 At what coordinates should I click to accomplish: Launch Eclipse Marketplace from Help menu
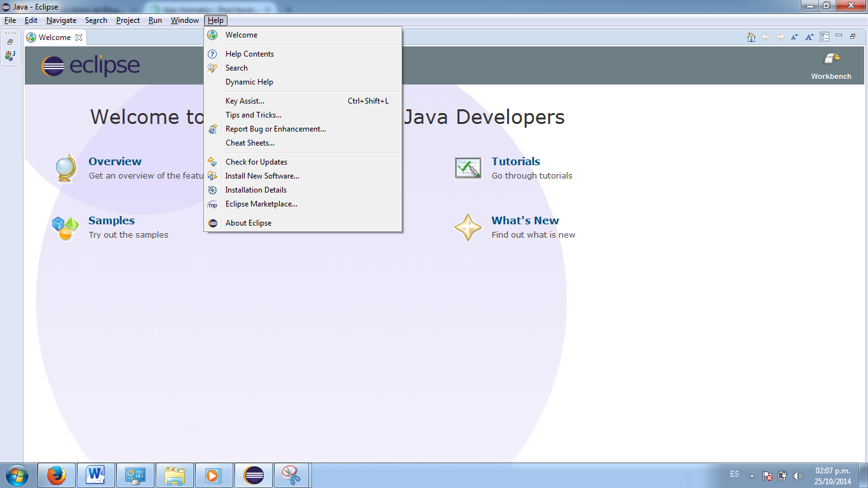tap(303, 204)
